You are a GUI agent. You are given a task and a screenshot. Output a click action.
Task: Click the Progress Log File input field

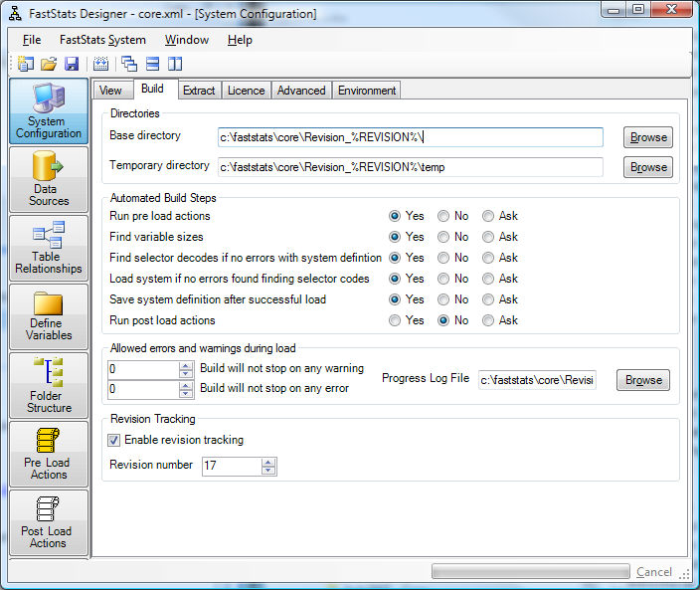[x=537, y=380]
